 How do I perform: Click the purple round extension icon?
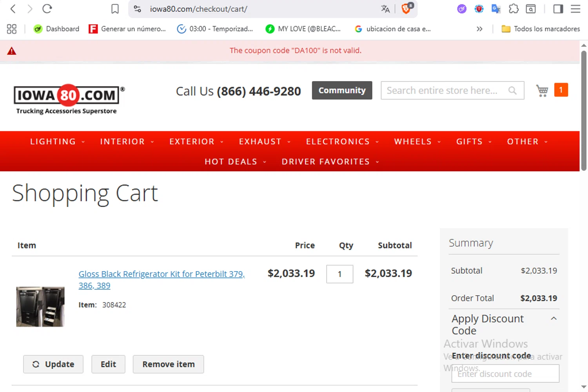462,9
